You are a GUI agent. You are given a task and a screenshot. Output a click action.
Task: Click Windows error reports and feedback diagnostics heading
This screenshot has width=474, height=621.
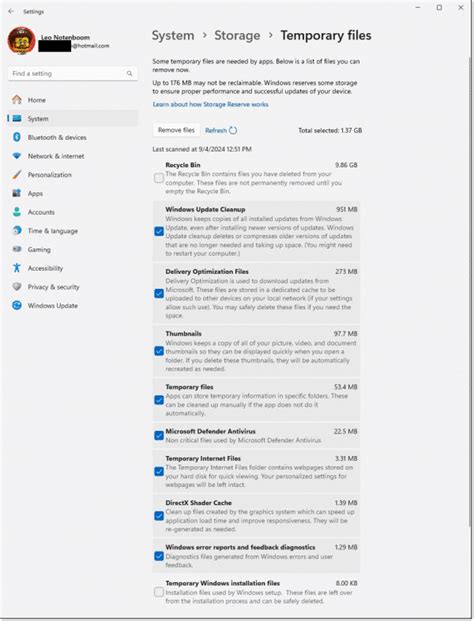point(240,547)
